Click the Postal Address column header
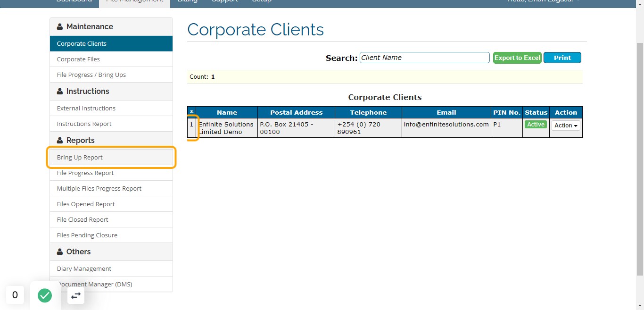 click(297, 112)
